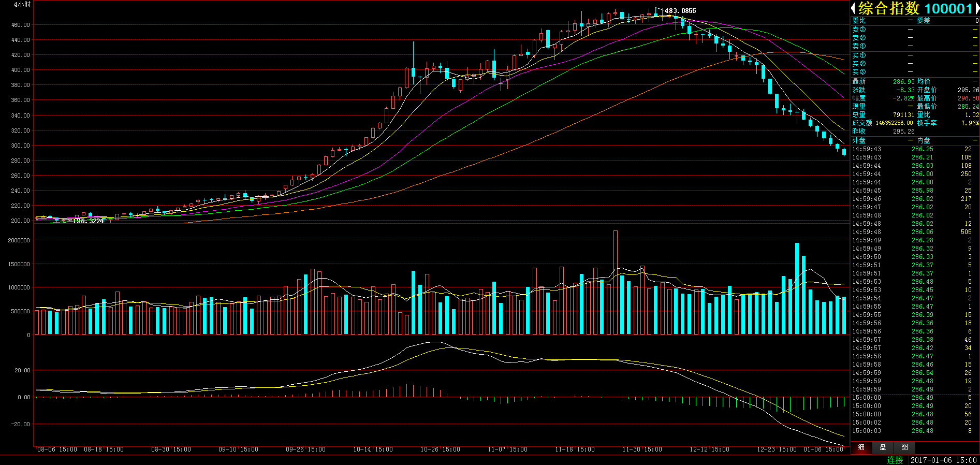Screen dimensions: 980x465
Task: Select the 卖③ ask row
Action: pyautogui.click(x=915, y=30)
